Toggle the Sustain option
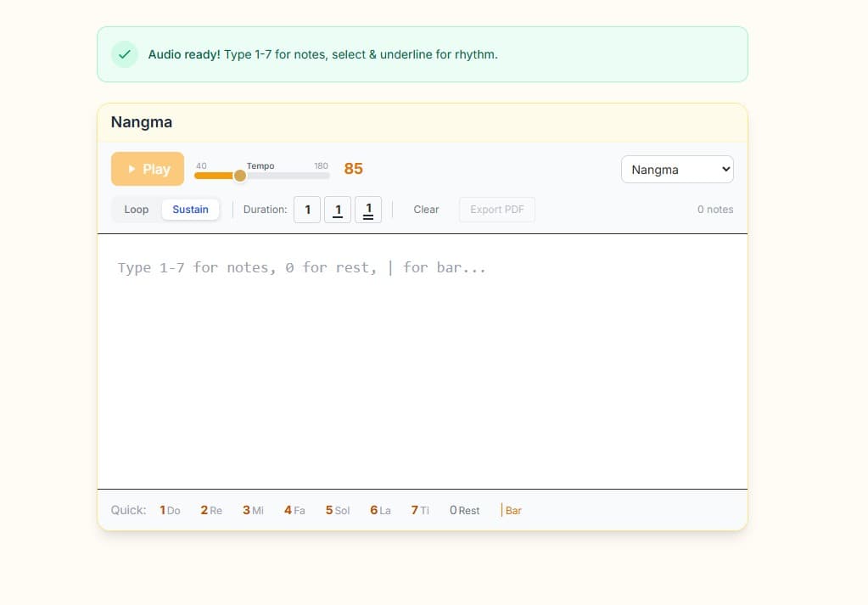The height and width of the screenshot is (605, 868). click(191, 210)
